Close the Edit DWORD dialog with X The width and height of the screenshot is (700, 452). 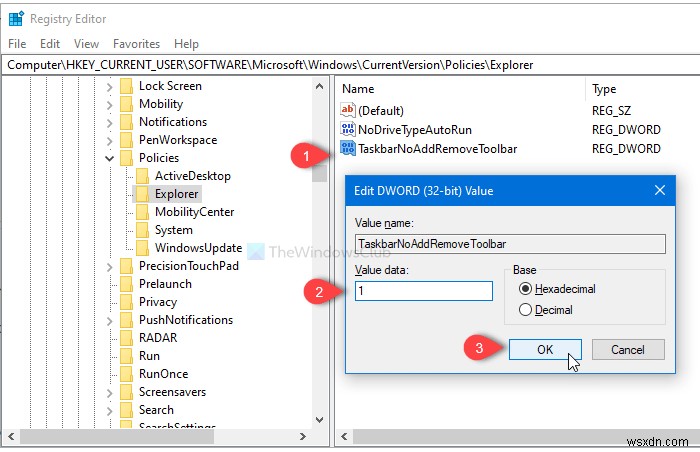point(660,190)
